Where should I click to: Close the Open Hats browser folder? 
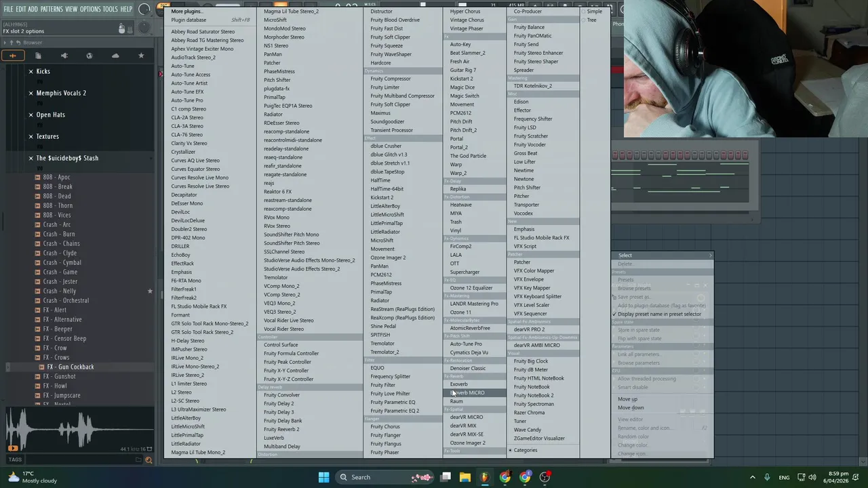(31, 115)
